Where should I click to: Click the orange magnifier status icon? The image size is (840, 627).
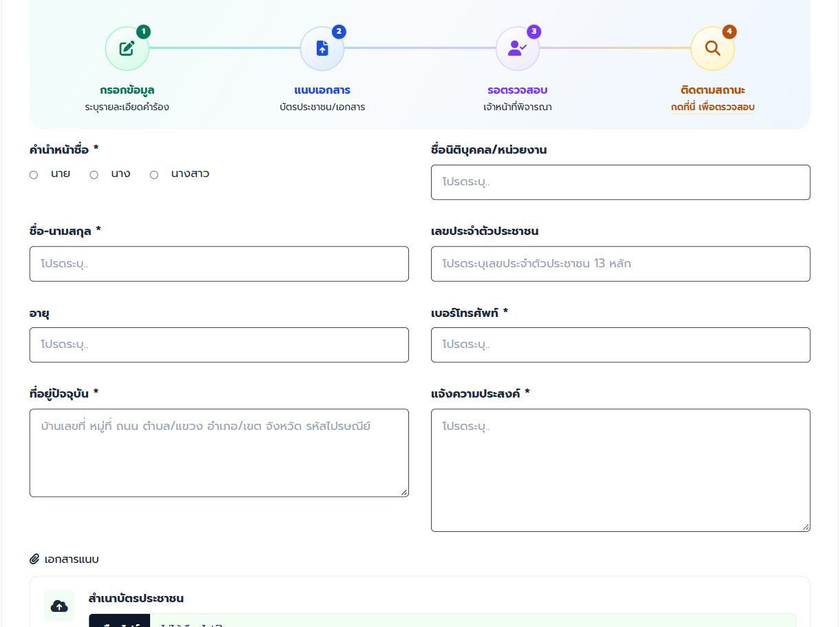pos(713,48)
